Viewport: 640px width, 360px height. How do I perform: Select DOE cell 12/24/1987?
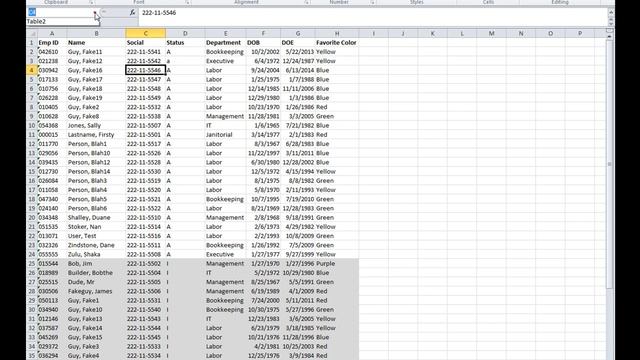tap(298, 61)
